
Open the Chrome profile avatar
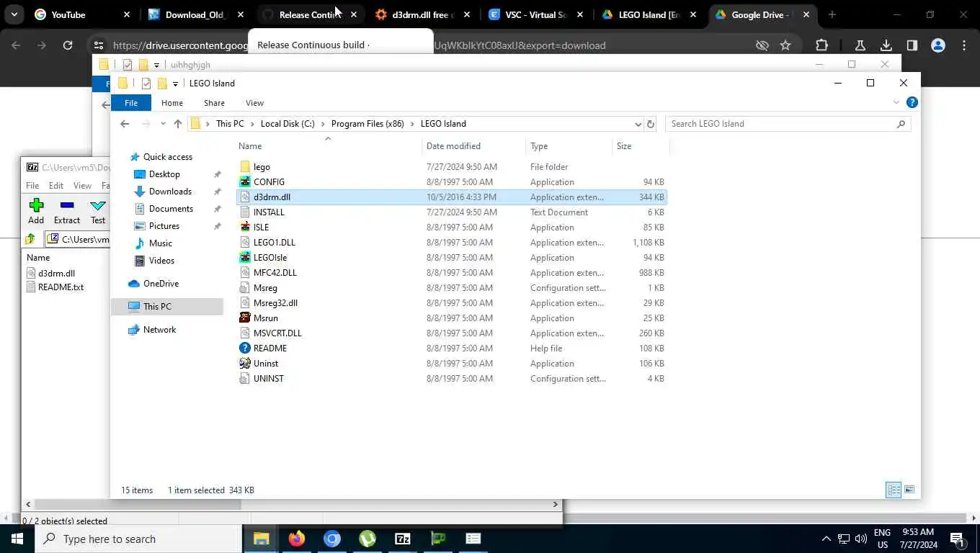tap(937, 45)
